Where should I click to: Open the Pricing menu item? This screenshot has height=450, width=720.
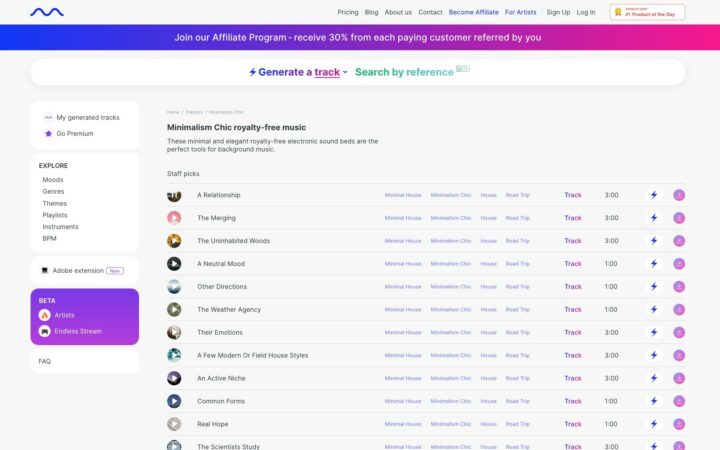[348, 12]
